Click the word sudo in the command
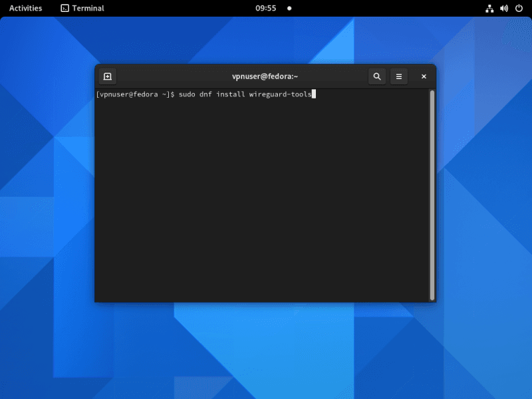 point(187,94)
